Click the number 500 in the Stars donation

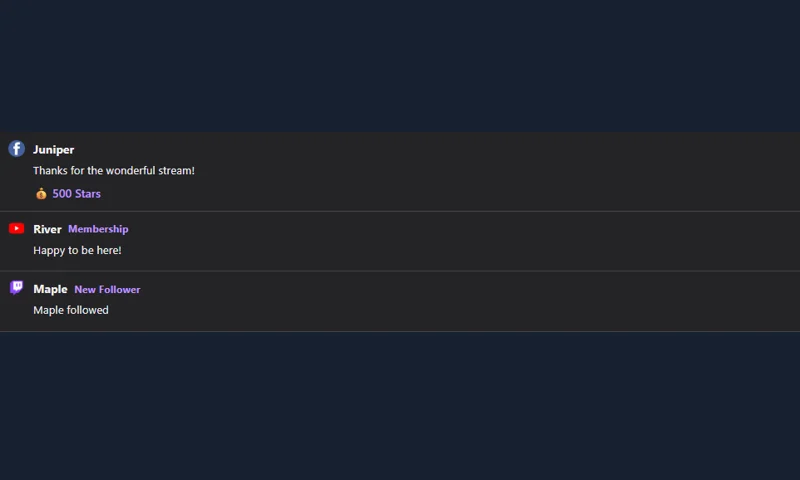pyautogui.click(x=62, y=194)
